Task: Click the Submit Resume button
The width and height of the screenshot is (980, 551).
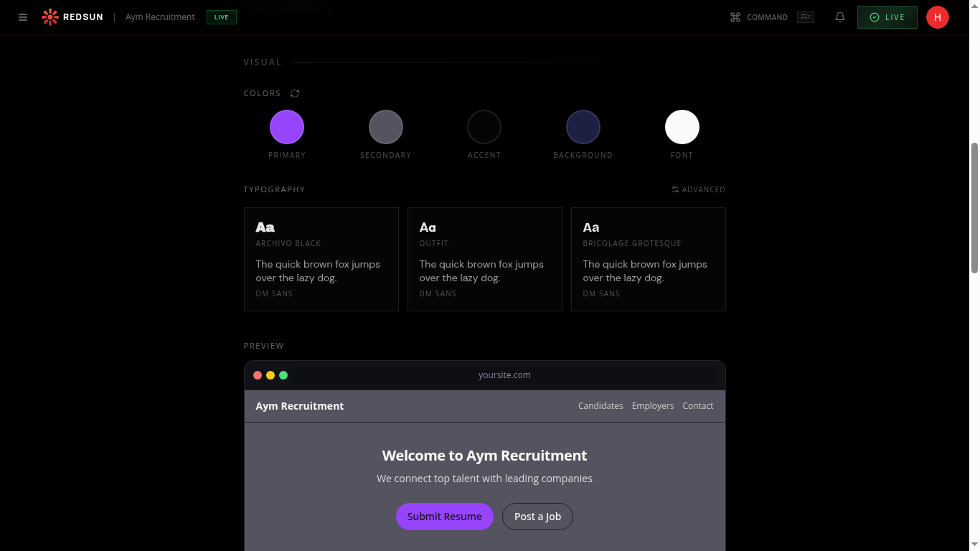Action: tap(445, 516)
